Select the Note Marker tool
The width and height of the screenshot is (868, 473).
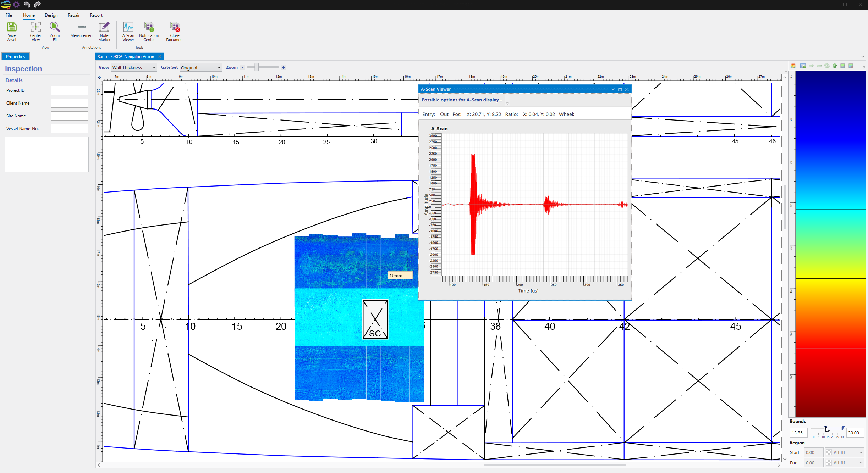[104, 27]
